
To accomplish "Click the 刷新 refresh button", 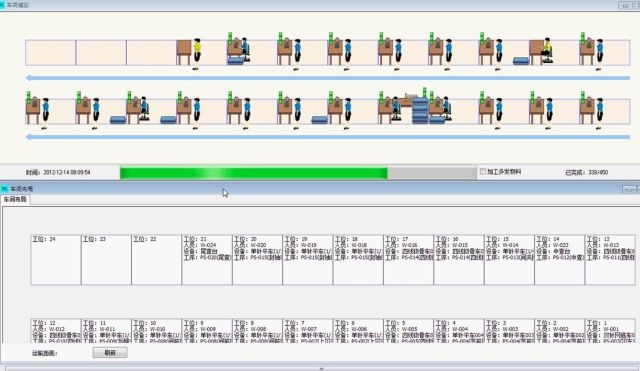I will (x=110, y=353).
